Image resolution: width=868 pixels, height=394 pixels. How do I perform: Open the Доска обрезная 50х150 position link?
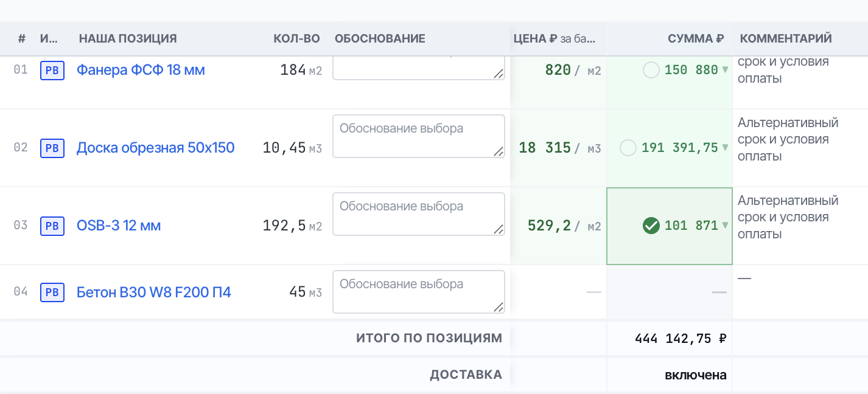coord(156,148)
